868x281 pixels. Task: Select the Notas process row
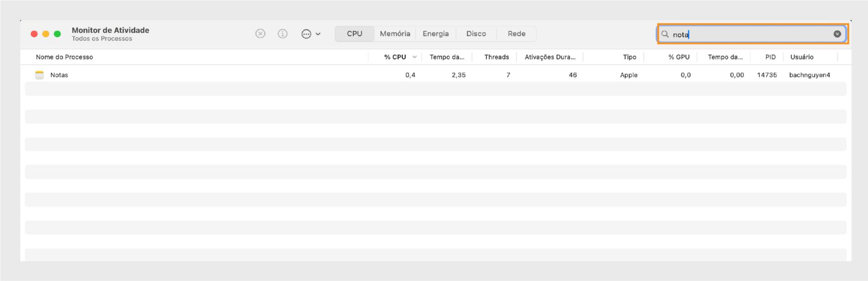click(x=226, y=75)
